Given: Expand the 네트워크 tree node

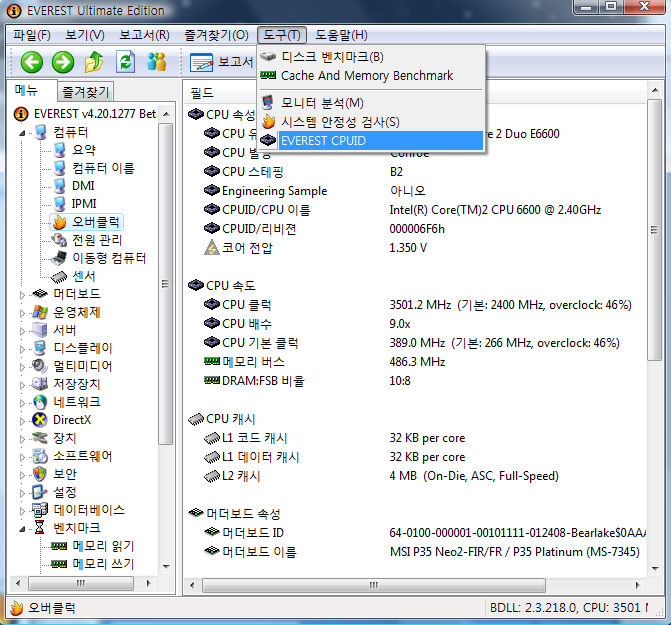Looking at the screenshot, I should click(22, 403).
